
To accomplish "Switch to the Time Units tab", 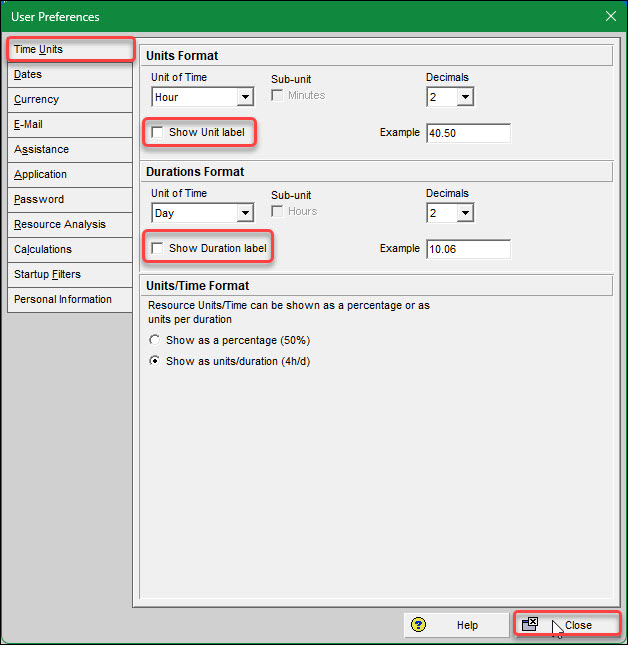I will coord(70,49).
